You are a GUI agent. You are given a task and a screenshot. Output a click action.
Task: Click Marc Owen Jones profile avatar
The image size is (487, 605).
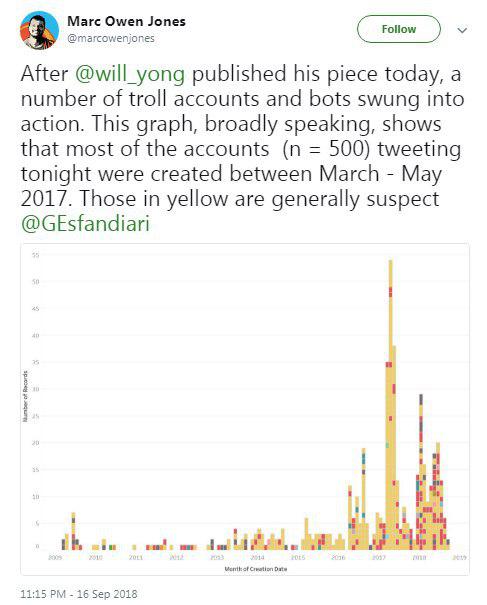coord(39,30)
